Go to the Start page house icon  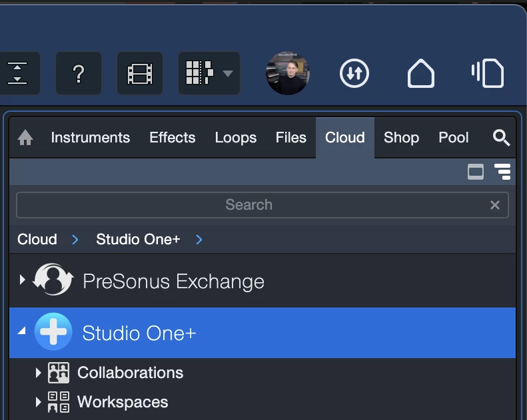point(420,73)
